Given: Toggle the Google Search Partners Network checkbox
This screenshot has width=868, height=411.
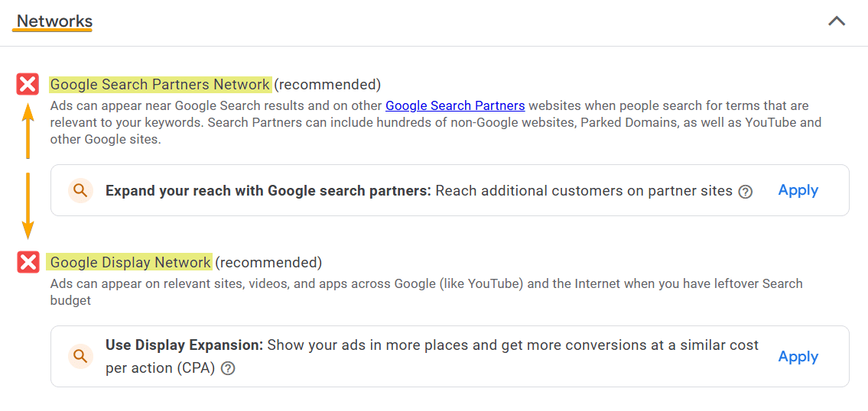Looking at the screenshot, I should [28, 84].
